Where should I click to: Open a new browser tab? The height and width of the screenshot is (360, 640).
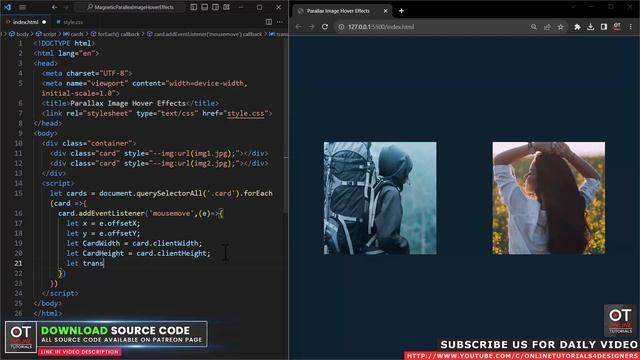401,11
